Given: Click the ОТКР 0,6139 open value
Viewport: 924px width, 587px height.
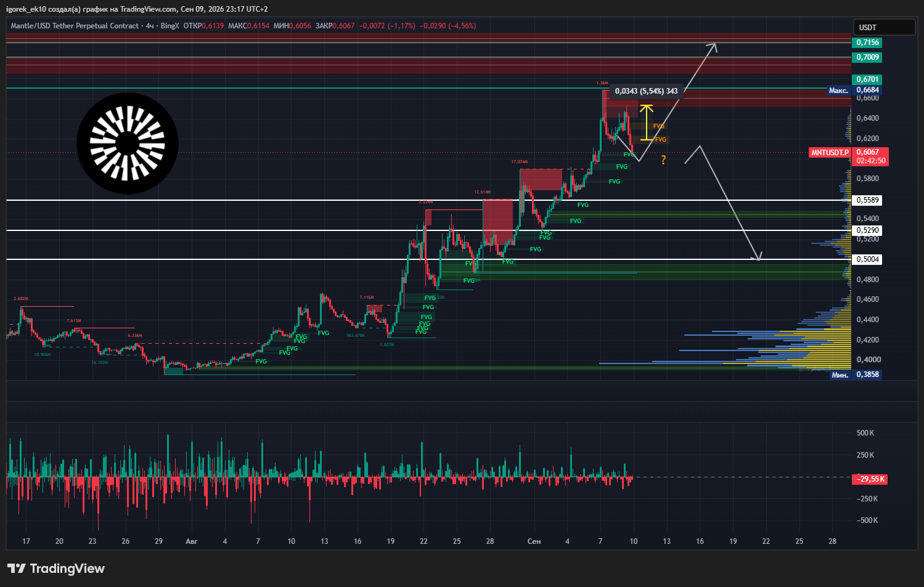Looking at the screenshot, I should 203,26.
